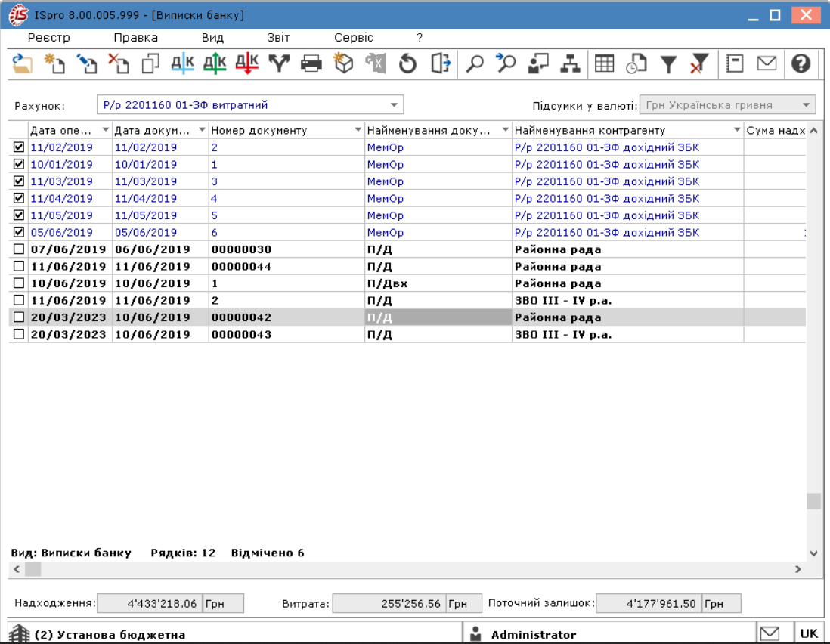The height and width of the screenshot is (644, 830).
Task: Click the magnifier search icon
Action: pos(474,63)
